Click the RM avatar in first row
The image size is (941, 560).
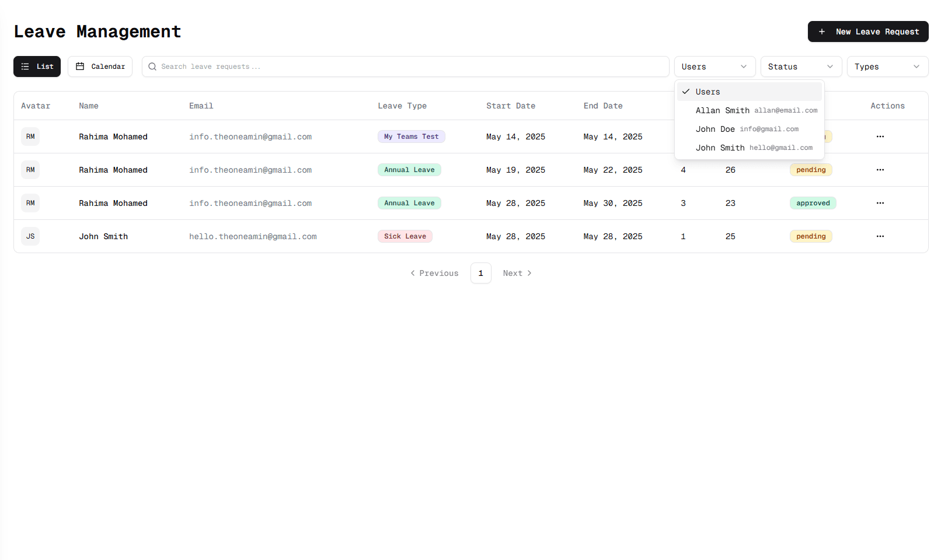click(x=30, y=136)
